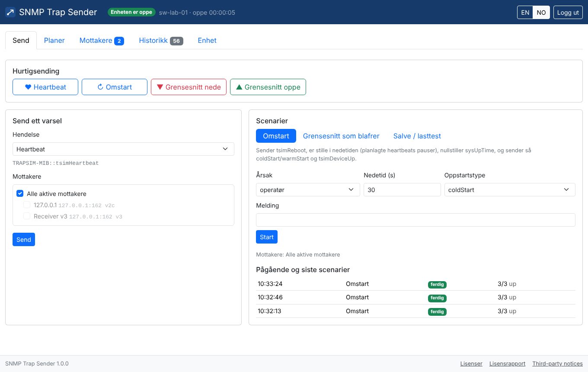Click the Nedetid (s) input field
This screenshot has height=372, width=588.
(x=402, y=189)
